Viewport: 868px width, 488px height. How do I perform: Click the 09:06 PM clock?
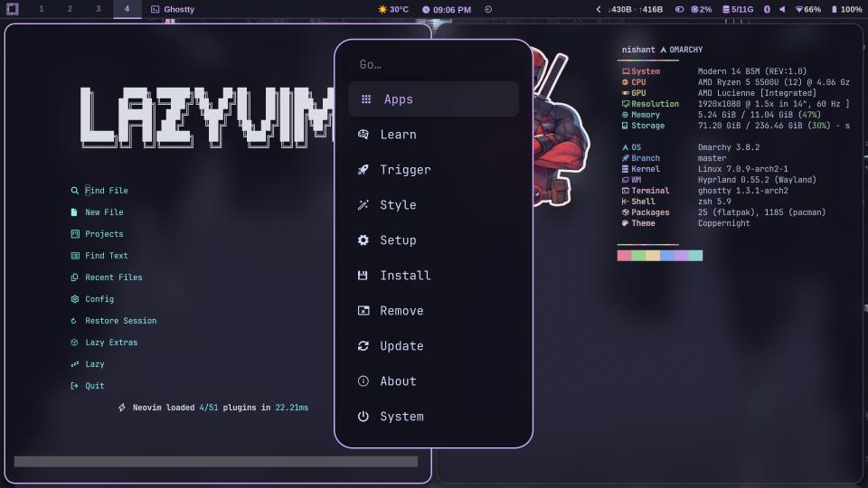447,9
